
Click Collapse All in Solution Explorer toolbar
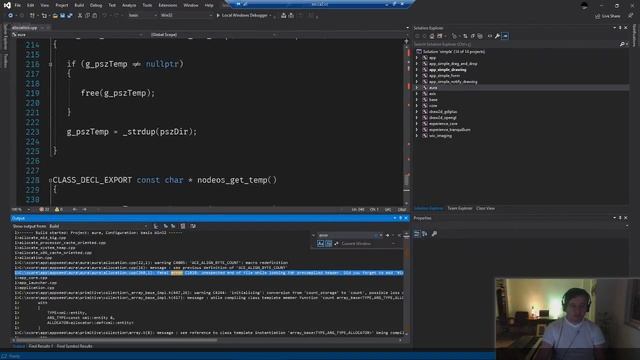point(473,36)
